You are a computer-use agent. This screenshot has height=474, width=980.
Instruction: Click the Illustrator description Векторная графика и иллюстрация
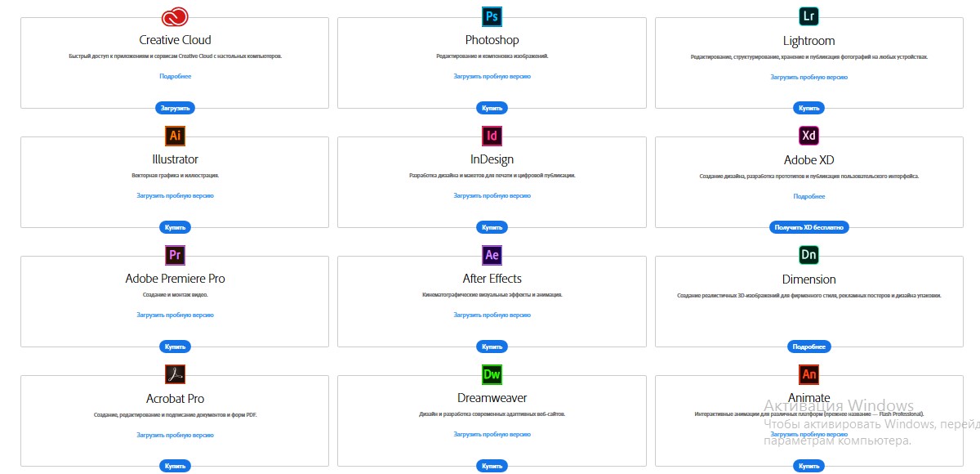[x=175, y=175]
